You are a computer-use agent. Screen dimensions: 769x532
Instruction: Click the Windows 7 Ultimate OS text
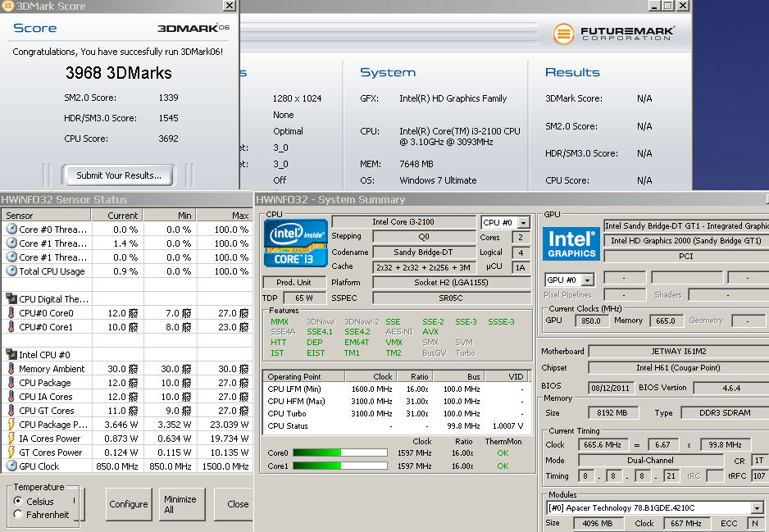point(438,180)
